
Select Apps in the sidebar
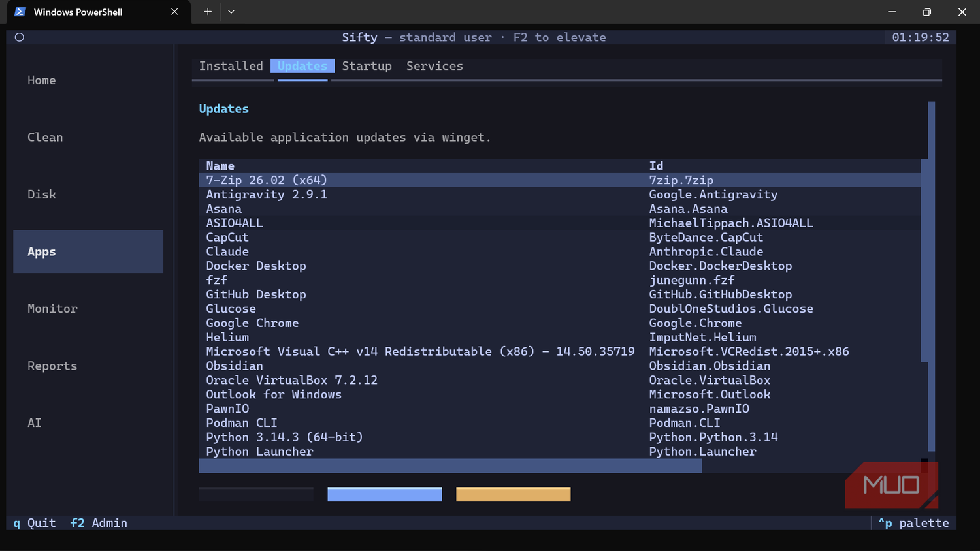88,251
